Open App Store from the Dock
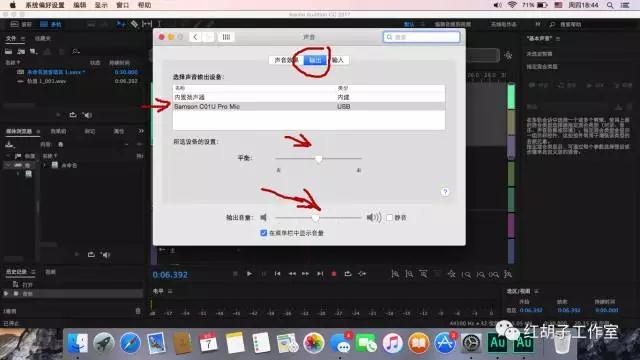Screen dimensions: 640x360 [x=444, y=343]
